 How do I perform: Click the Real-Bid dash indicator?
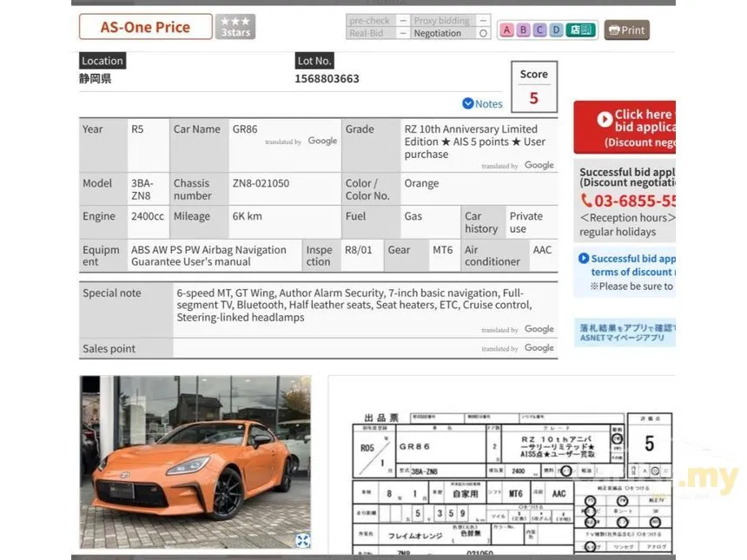(x=403, y=33)
